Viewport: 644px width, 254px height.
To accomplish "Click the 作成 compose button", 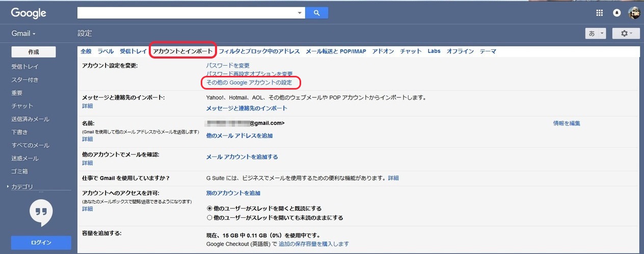I will click(34, 52).
